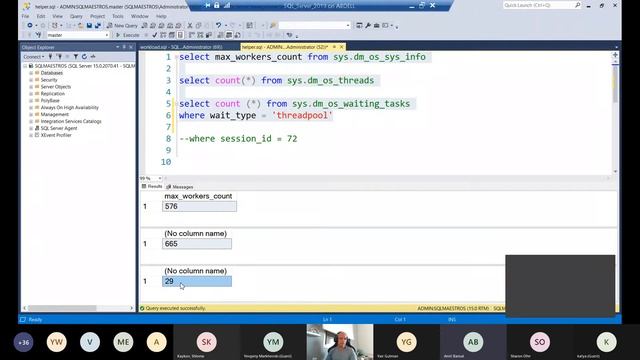Pin the Object Explorer panel
Viewport: 640px width, 360px height.
click(124, 47)
